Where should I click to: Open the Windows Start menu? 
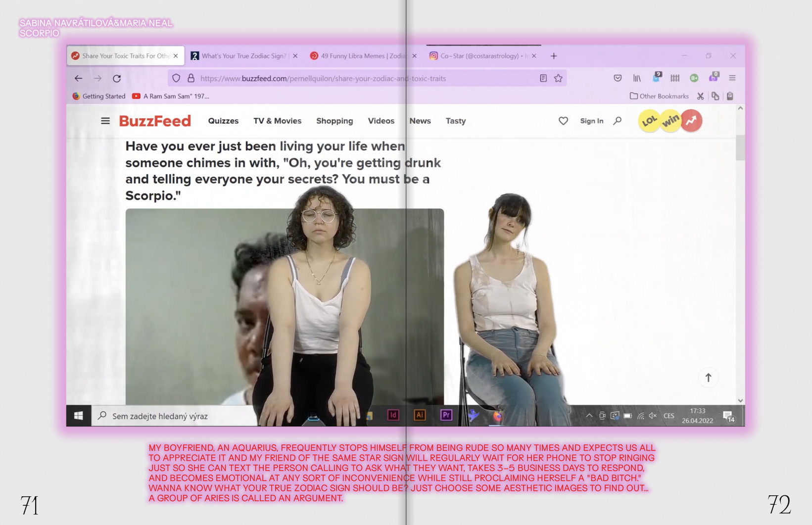(79, 416)
